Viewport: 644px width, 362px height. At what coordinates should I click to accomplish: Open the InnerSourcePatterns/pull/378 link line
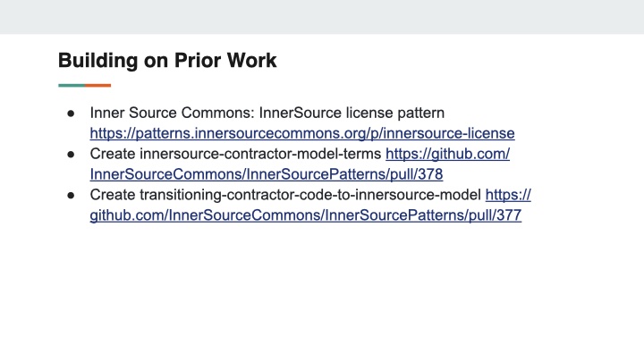coord(267,174)
